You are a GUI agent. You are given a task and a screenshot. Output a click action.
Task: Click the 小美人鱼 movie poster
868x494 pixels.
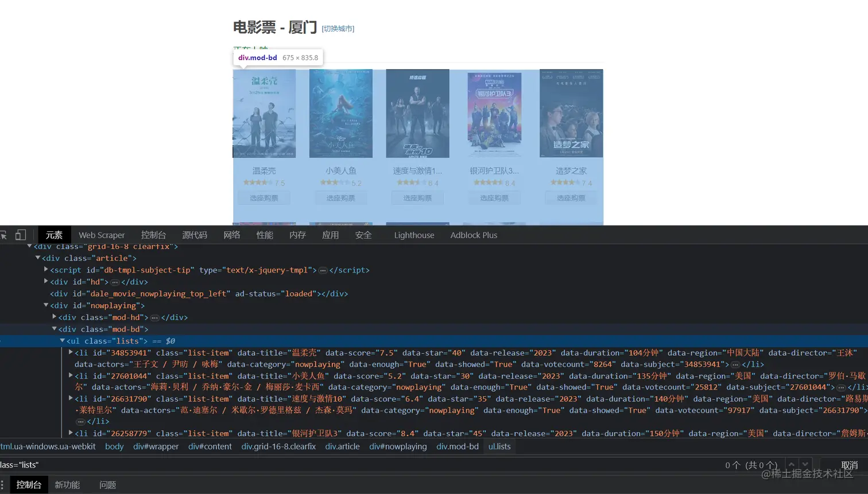click(341, 114)
